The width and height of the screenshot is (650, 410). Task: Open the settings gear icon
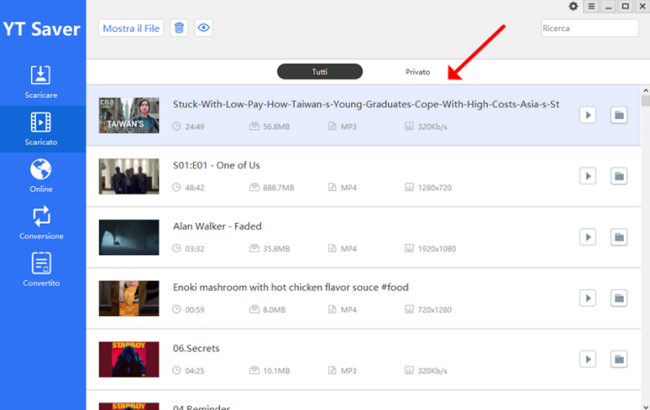click(573, 6)
